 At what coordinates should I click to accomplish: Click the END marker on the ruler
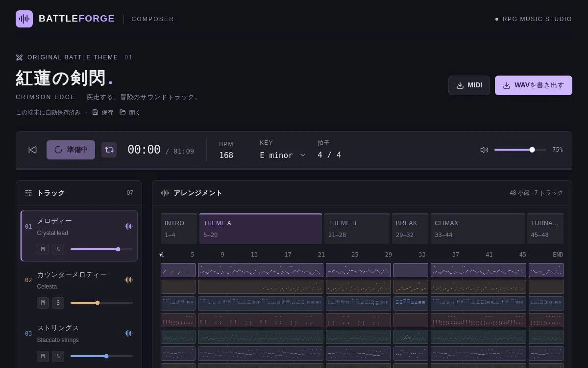click(x=558, y=255)
